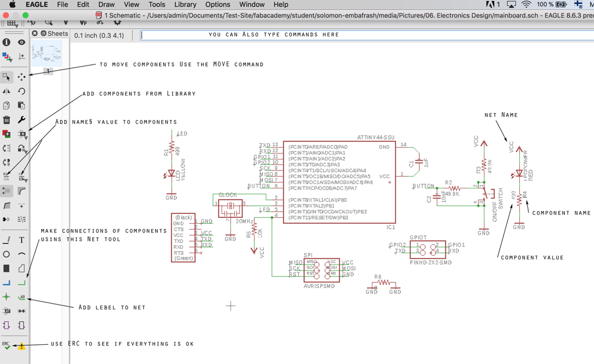Open the Layer settings dropdown
594x364 pixels.
[x=7, y=57]
